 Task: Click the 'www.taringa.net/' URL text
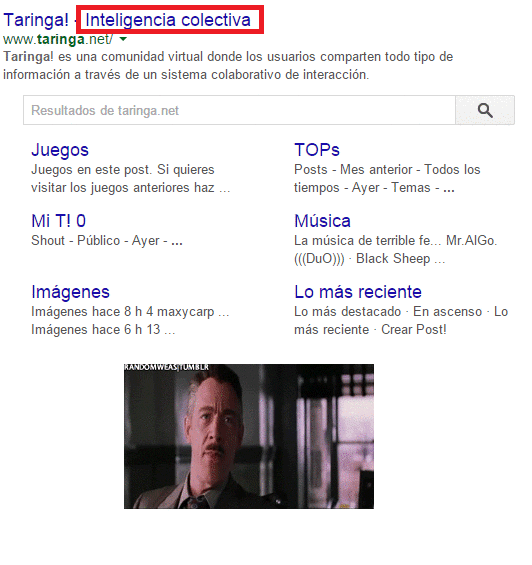[x=58, y=39]
